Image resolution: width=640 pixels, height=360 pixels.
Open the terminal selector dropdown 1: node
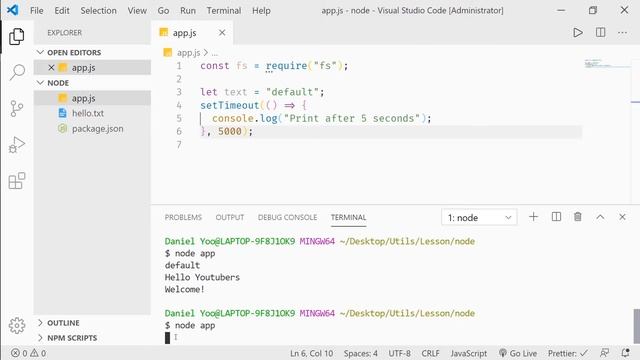coord(479,218)
